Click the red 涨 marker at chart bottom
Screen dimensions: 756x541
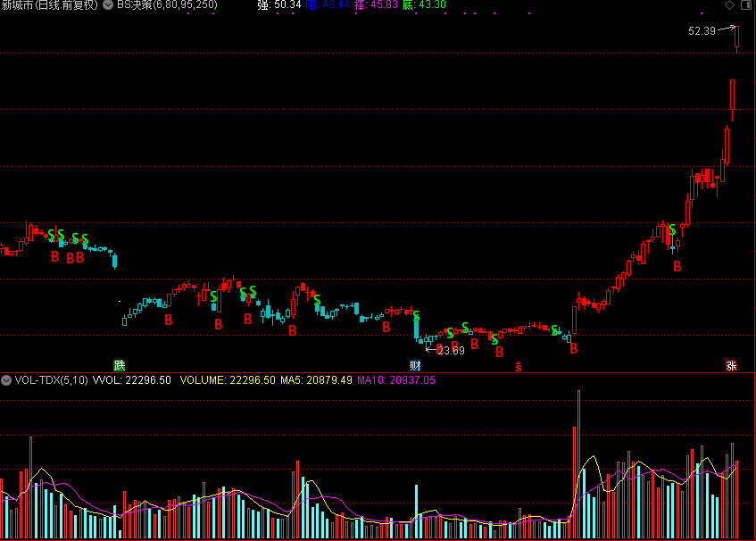pos(731,365)
